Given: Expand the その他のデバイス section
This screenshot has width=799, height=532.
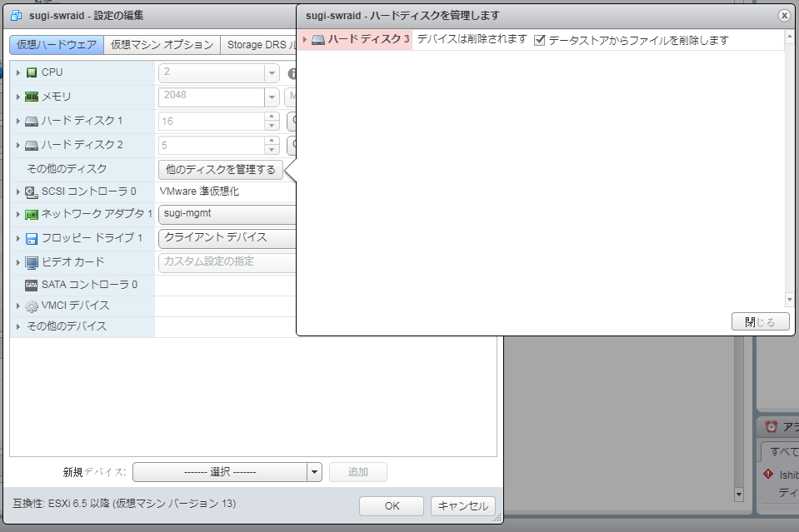Looking at the screenshot, I should pyautogui.click(x=18, y=326).
